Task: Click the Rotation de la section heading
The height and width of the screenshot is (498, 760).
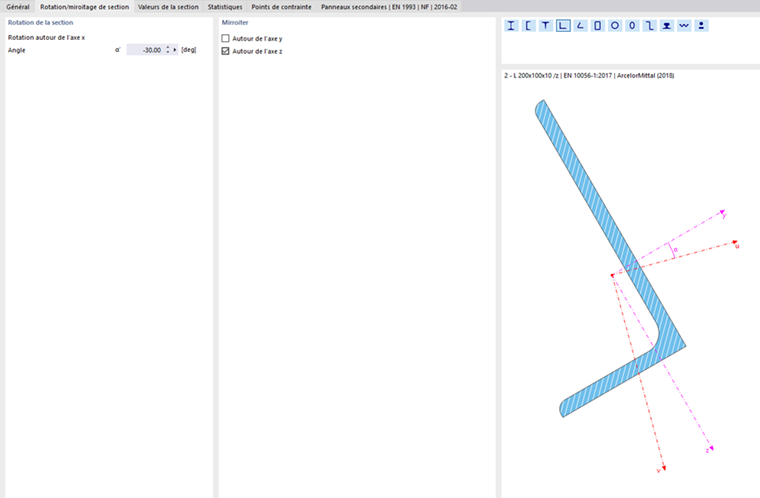Action: (40, 22)
